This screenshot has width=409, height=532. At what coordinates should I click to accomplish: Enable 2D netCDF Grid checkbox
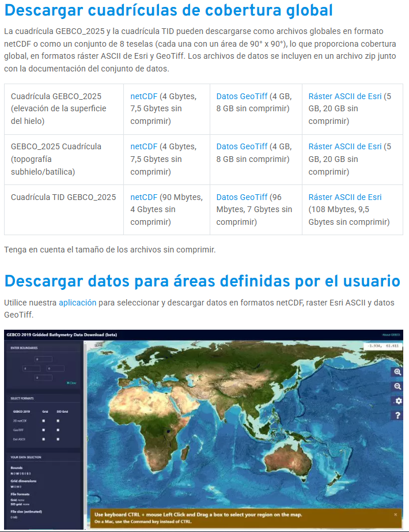44,421
